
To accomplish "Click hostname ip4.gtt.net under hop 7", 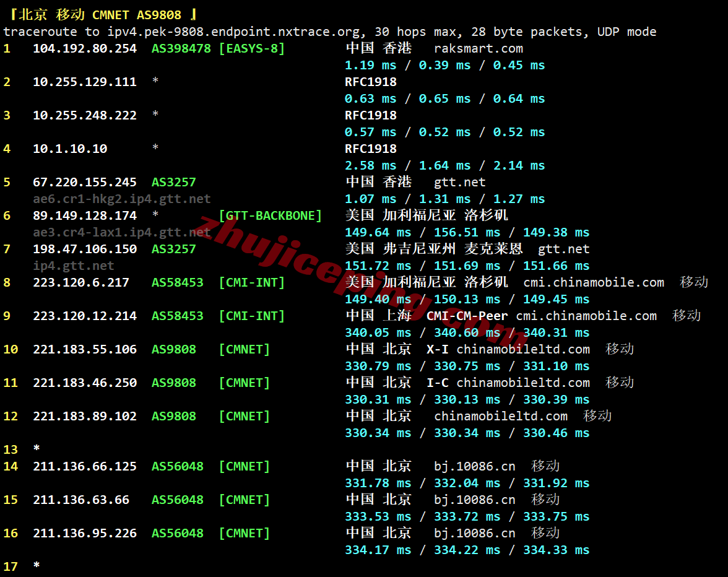I will [73, 266].
